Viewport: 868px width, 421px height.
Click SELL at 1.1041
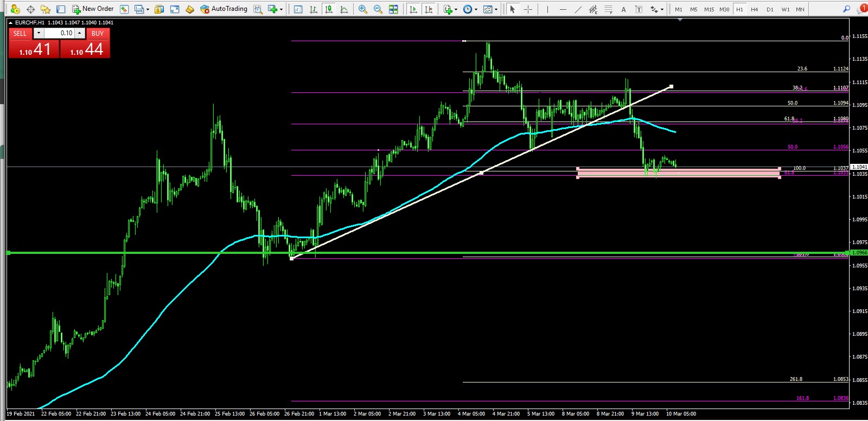(34, 49)
